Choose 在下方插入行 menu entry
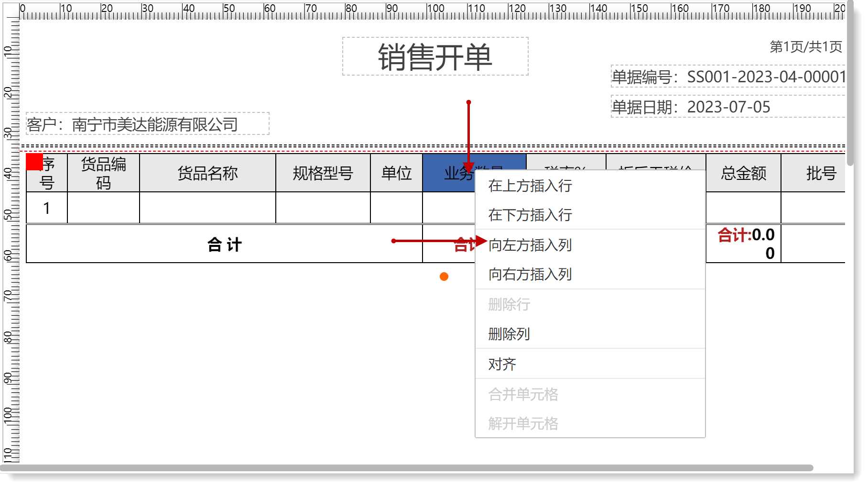 pyautogui.click(x=530, y=215)
